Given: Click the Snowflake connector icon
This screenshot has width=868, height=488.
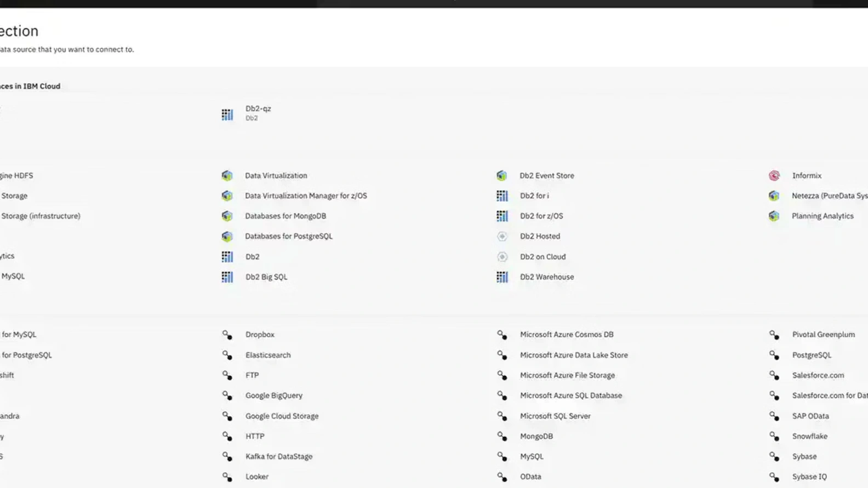Looking at the screenshot, I should click(774, 437).
